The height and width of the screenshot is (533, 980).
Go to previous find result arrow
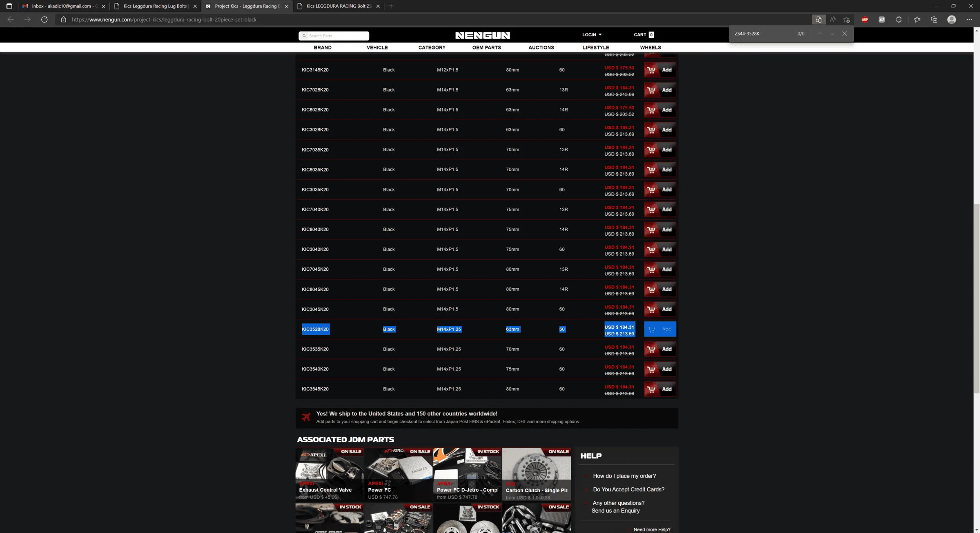coord(820,33)
